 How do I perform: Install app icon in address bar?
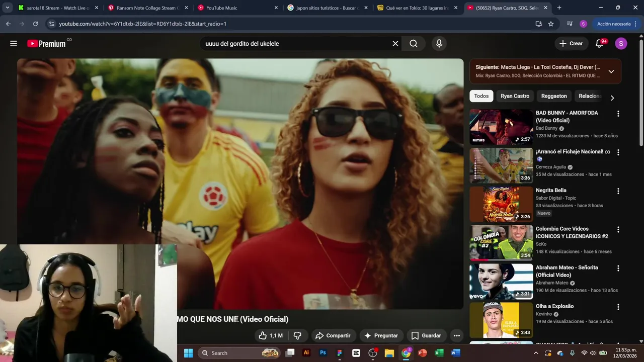538,24
